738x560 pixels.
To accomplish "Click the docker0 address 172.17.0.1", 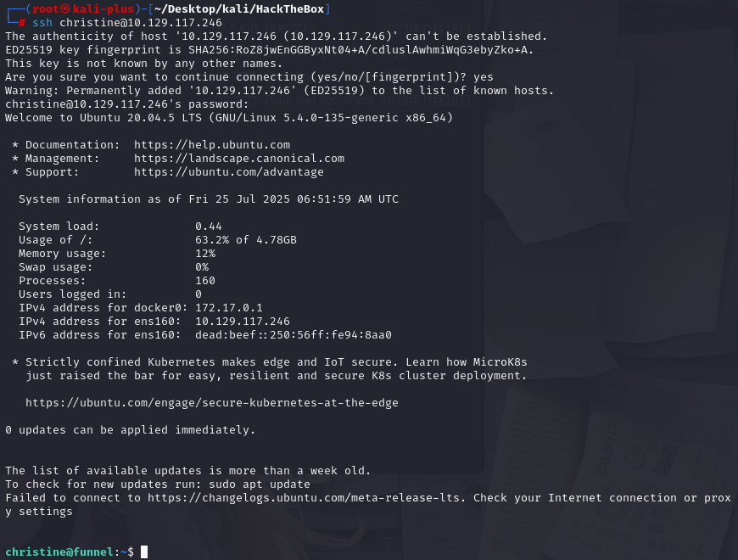I will (228, 308).
